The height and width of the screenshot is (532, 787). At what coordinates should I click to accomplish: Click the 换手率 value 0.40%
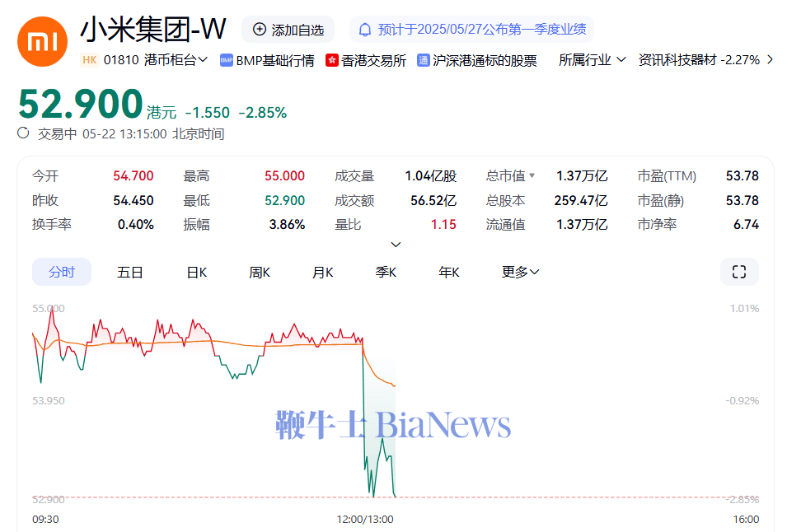(x=135, y=224)
